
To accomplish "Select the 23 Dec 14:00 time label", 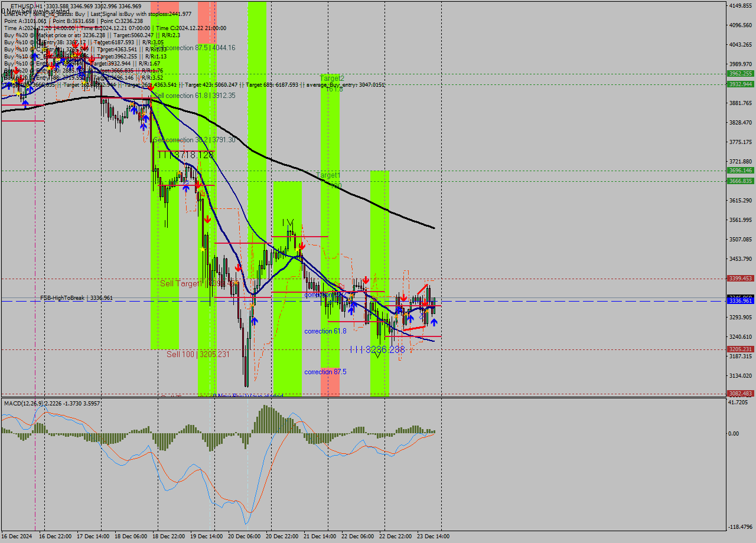I will [432, 537].
